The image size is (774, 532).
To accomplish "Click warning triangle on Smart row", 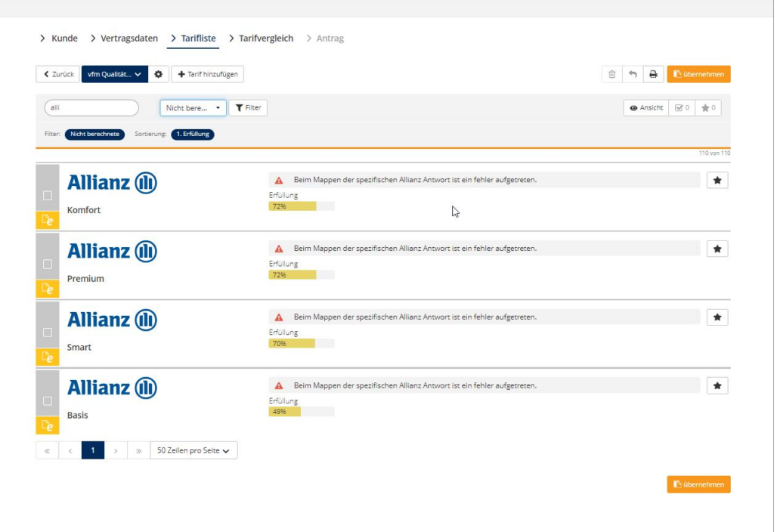I will 279,317.
